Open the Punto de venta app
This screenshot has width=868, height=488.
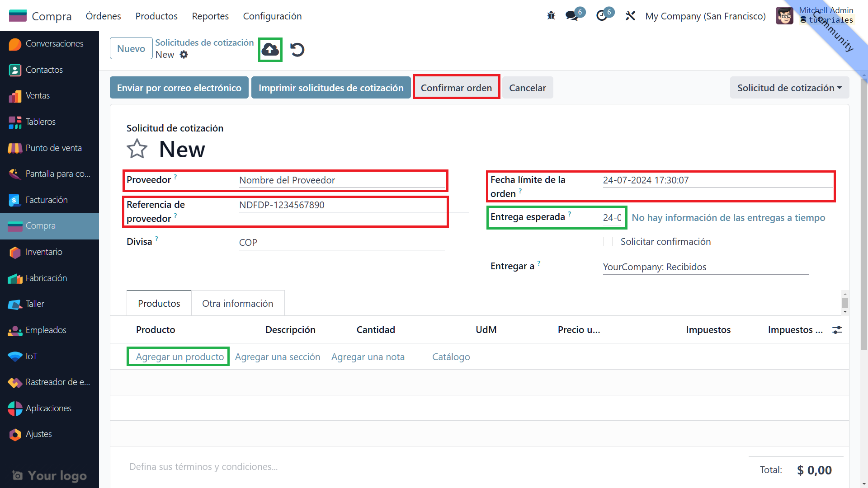53,148
